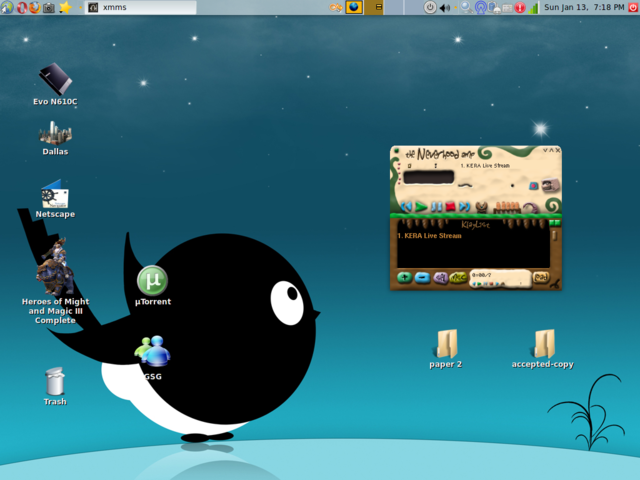
Task: Click the green signal strength bars
Action: tap(533, 7)
